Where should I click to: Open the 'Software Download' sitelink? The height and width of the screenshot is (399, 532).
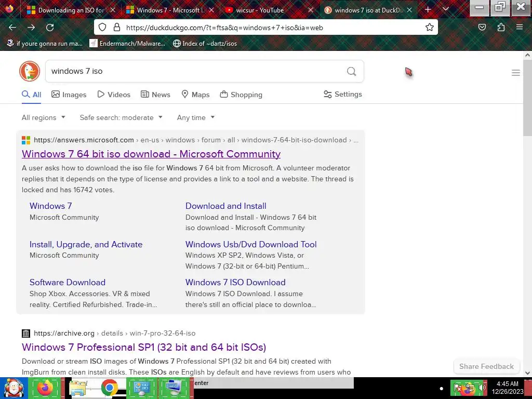pyautogui.click(x=68, y=282)
